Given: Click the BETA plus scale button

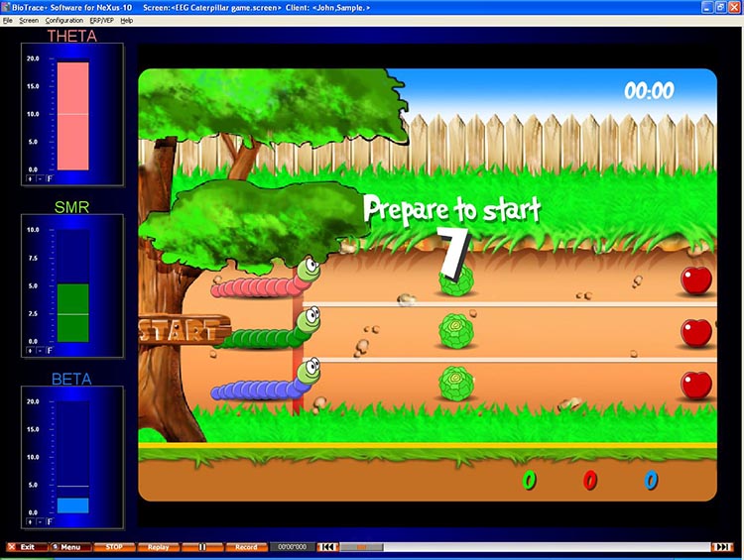Looking at the screenshot, I should tap(30, 521).
